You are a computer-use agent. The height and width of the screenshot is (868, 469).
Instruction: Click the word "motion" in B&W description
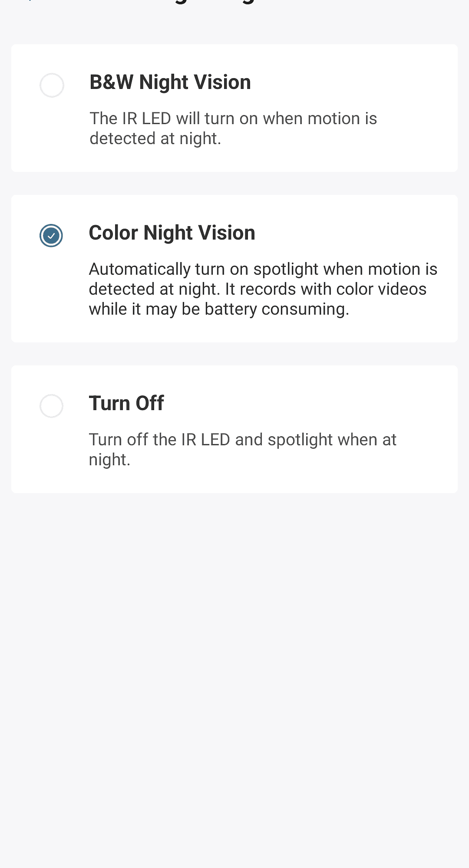click(x=334, y=118)
